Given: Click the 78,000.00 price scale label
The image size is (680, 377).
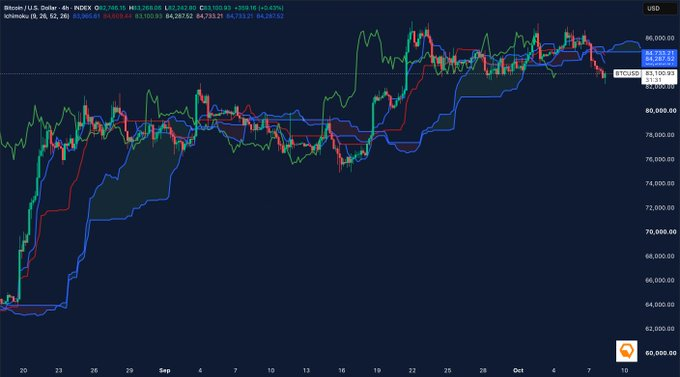Looking at the screenshot, I should click(x=660, y=135).
